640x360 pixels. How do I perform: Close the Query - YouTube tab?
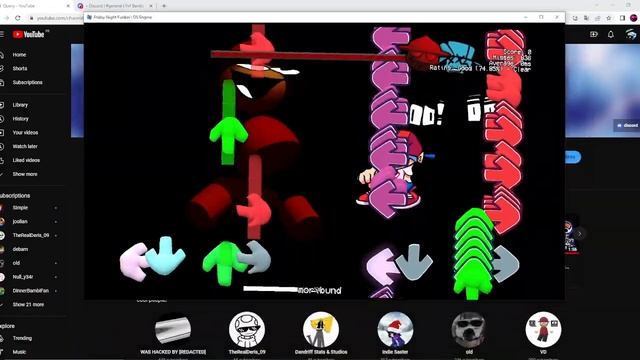point(68,6)
